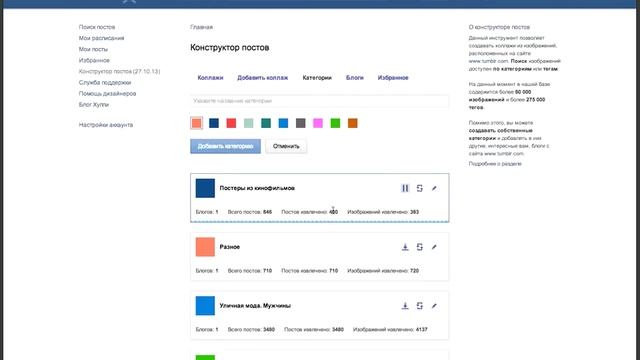Viewport: 640px width, 360px height.
Task: Click the Главная breadcrumb link
Action: [x=201, y=27]
